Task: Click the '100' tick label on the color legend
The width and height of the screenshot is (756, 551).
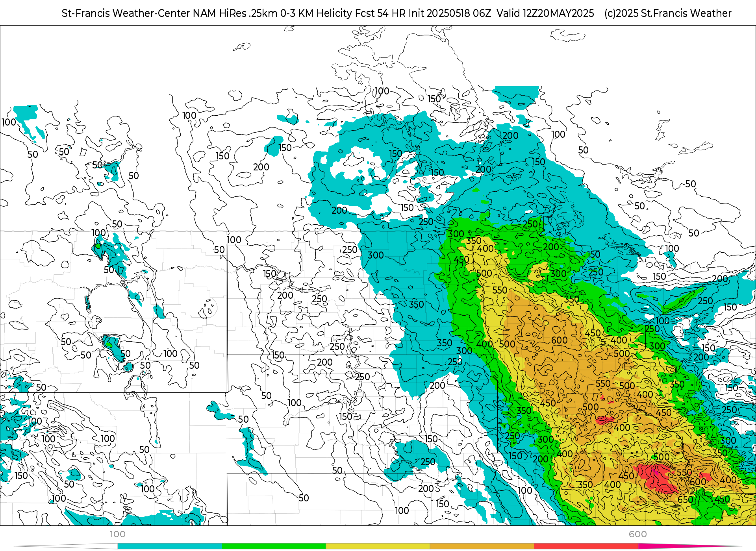Action: click(x=117, y=534)
